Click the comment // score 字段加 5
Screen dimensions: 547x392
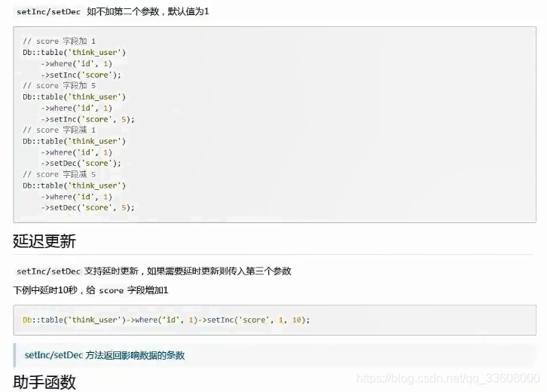tap(59, 85)
